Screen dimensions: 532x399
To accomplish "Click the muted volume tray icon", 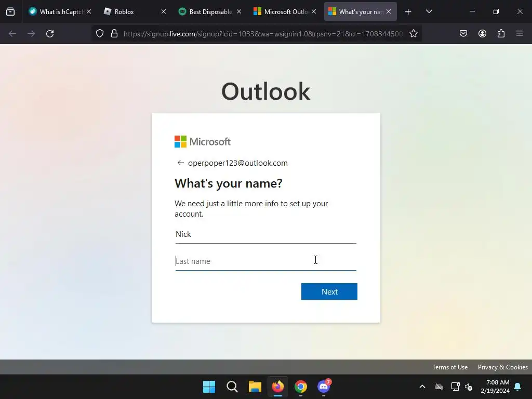I will [469, 387].
